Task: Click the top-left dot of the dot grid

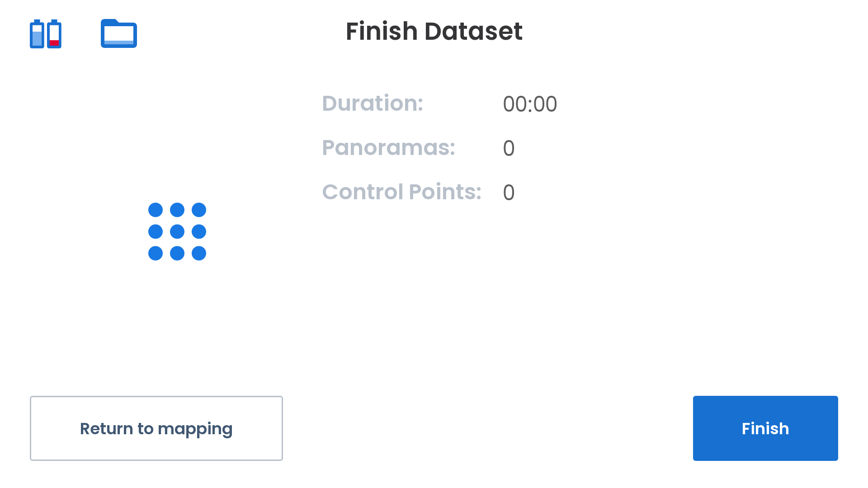Action: [156, 210]
